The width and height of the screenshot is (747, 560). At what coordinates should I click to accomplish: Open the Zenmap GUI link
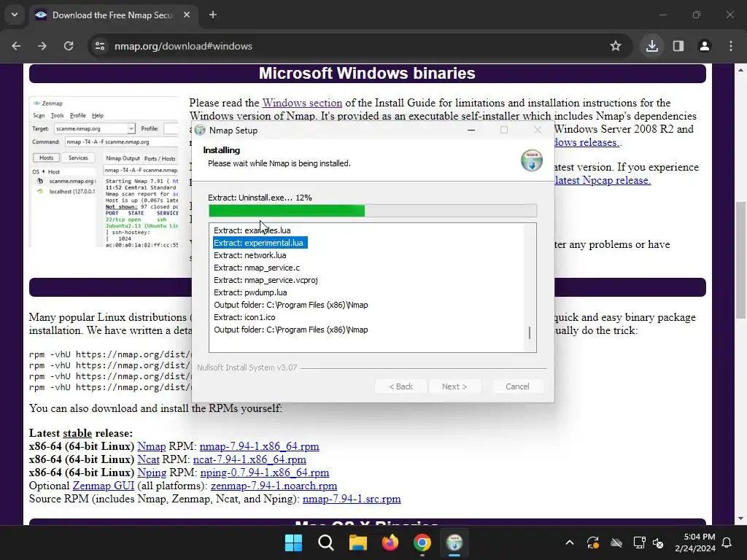104,486
